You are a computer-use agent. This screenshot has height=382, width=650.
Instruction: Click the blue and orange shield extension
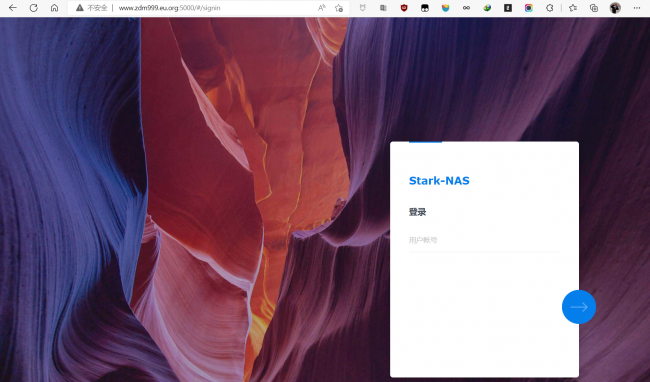tap(446, 8)
